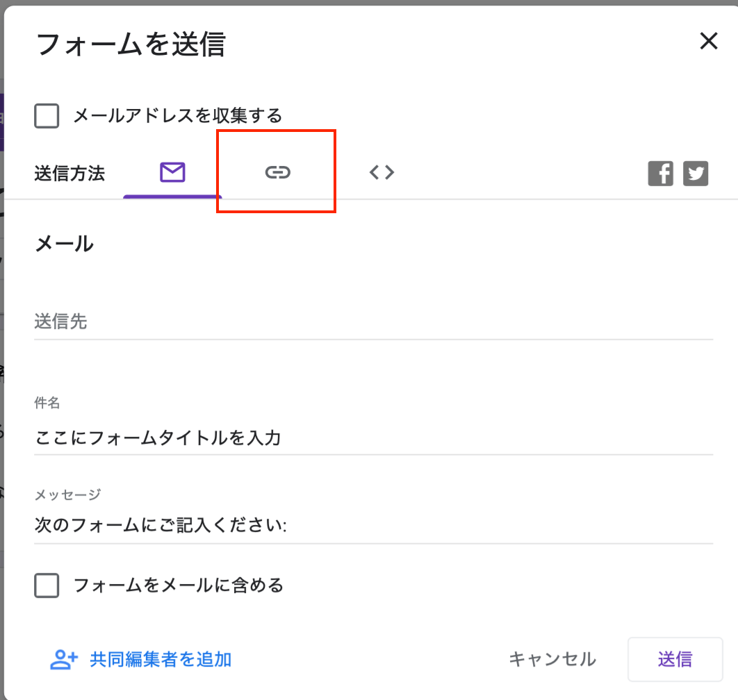Enable the メールアドレスを収集する checkbox
This screenshot has height=700, width=738.
(47, 115)
